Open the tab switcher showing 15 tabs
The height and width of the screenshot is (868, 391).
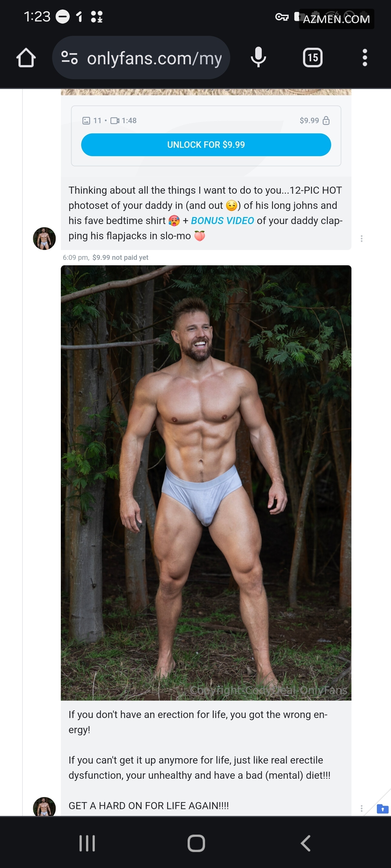pos(313,58)
